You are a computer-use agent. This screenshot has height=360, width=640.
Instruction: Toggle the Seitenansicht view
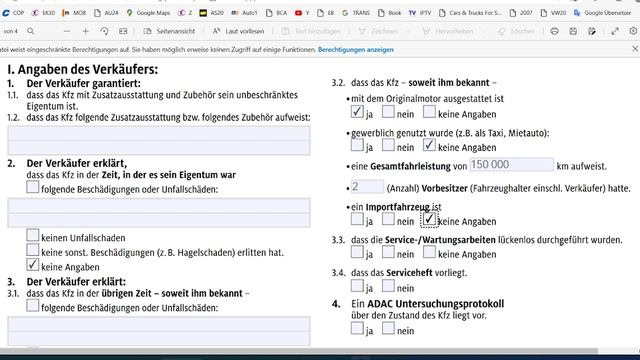pyautogui.click(x=169, y=31)
